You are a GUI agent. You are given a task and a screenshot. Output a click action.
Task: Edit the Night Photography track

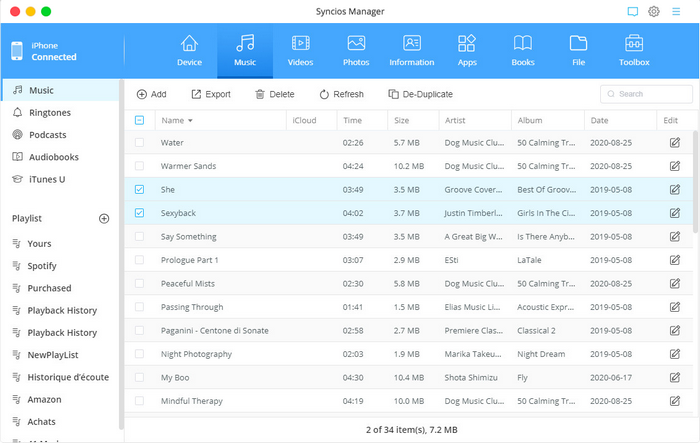coord(675,354)
